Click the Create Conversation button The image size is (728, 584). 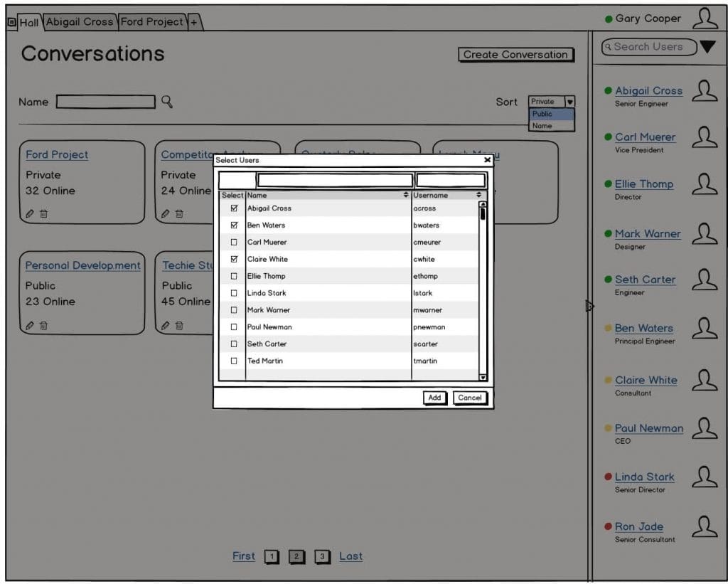coord(515,54)
